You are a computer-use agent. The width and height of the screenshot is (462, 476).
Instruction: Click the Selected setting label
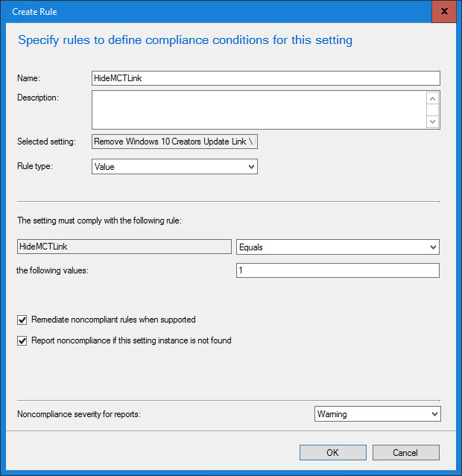point(46,142)
